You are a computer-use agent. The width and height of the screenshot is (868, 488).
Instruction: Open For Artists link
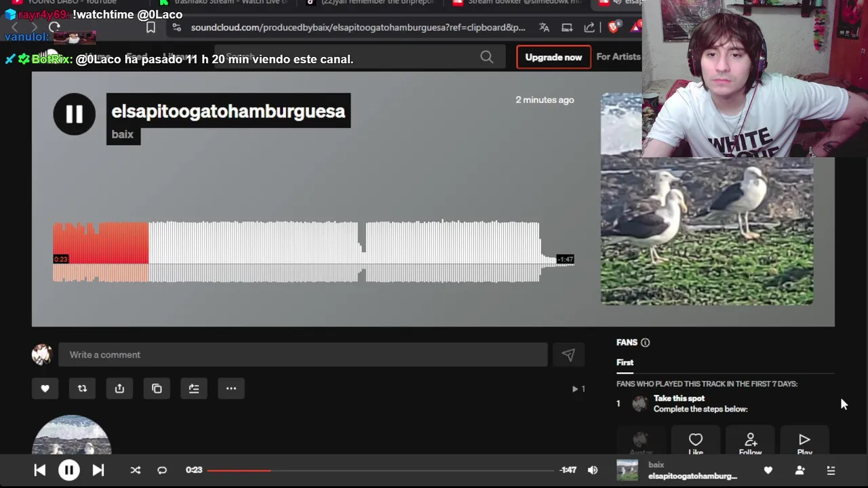coord(618,57)
